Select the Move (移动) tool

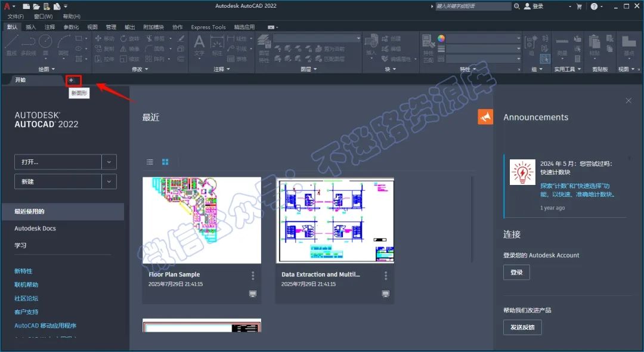pyautogui.click(x=105, y=38)
